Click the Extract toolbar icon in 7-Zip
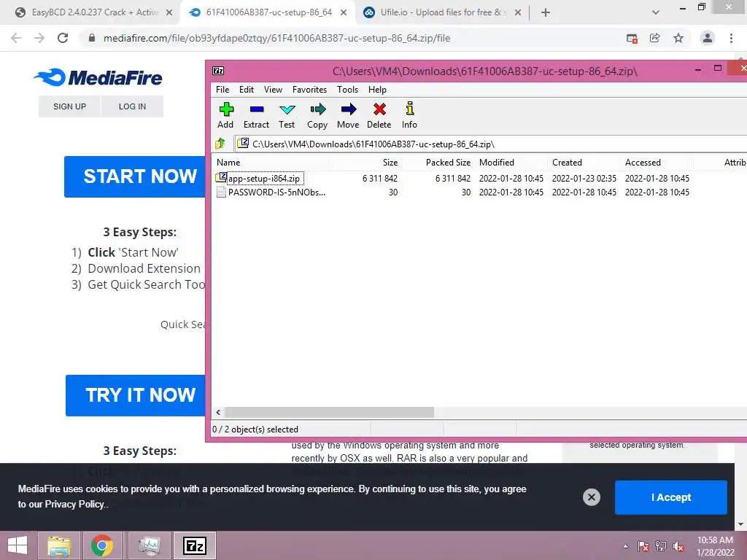The width and height of the screenshot is (747, 560). pyautogui.click(x=256, y=109)
